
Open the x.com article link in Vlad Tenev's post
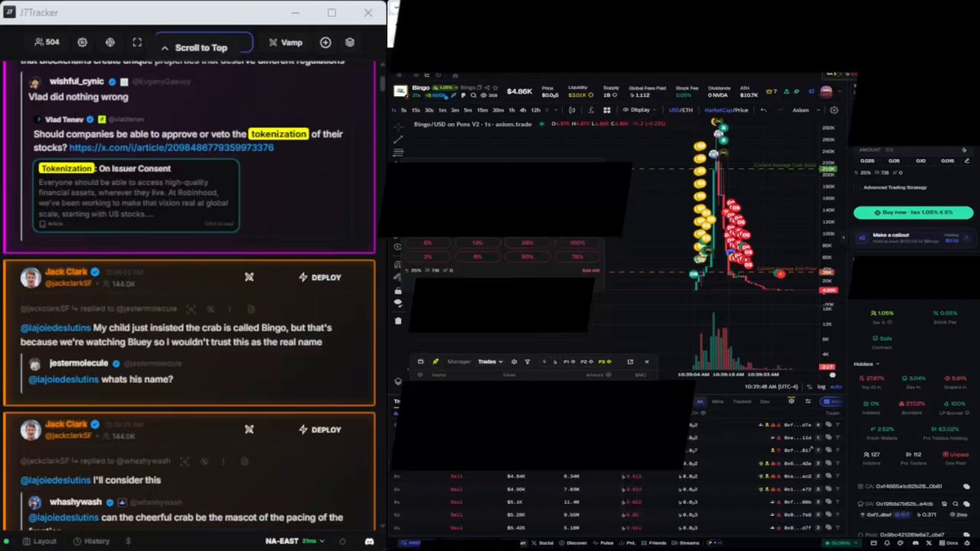[171, 148]
